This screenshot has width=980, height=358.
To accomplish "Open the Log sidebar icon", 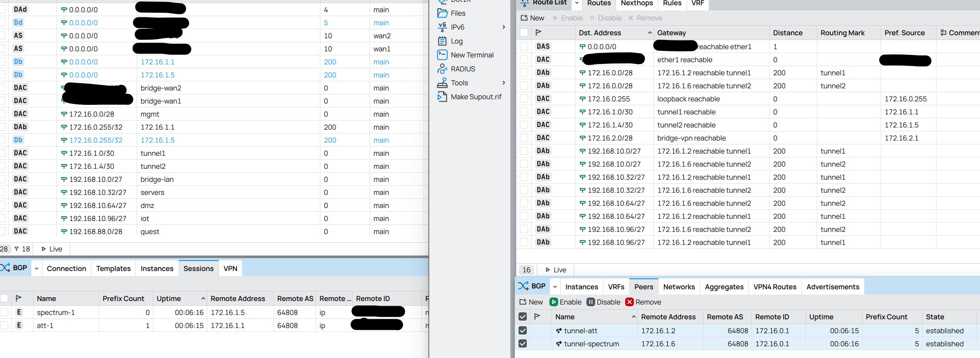I will tap(442, 41).
